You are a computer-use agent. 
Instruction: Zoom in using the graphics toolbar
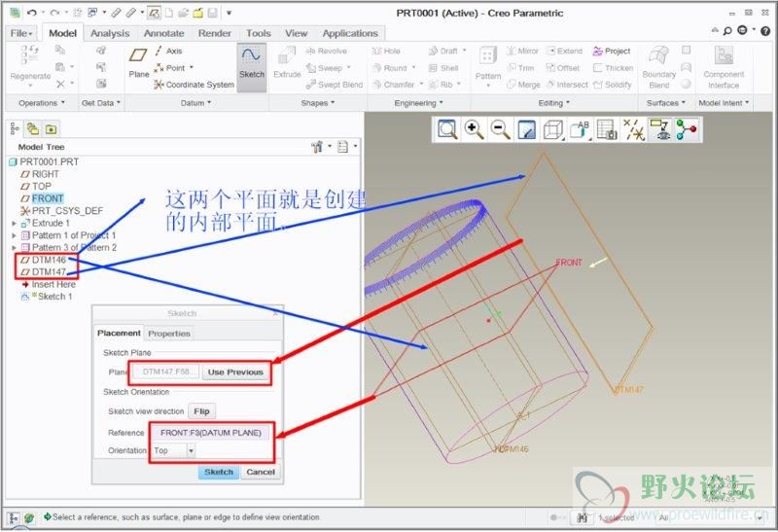coord(474,129)
